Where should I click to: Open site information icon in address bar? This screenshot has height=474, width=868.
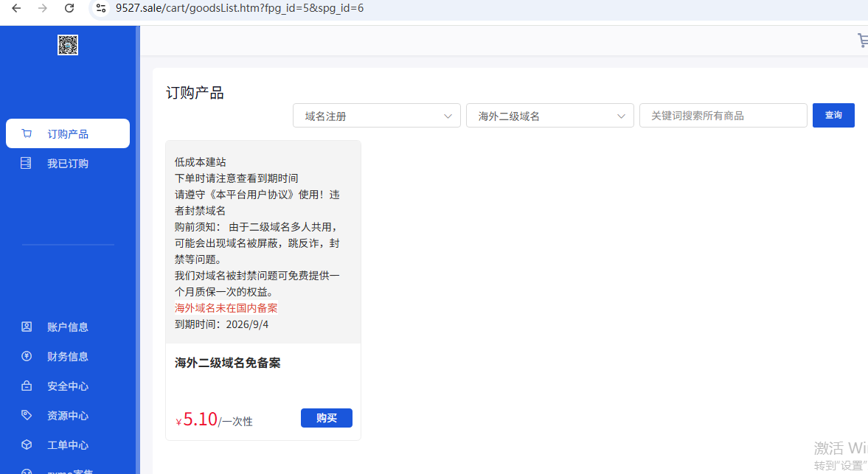click(x=101, y=8)
